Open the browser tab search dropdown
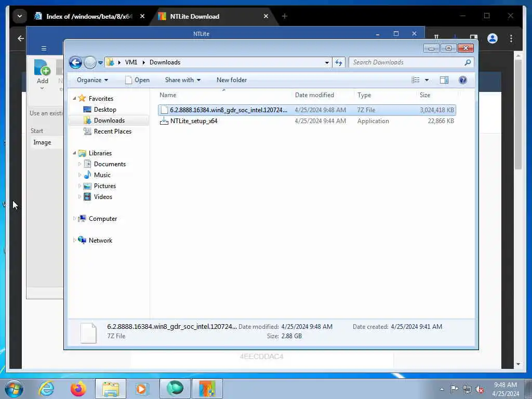 (x=20, y=16)
